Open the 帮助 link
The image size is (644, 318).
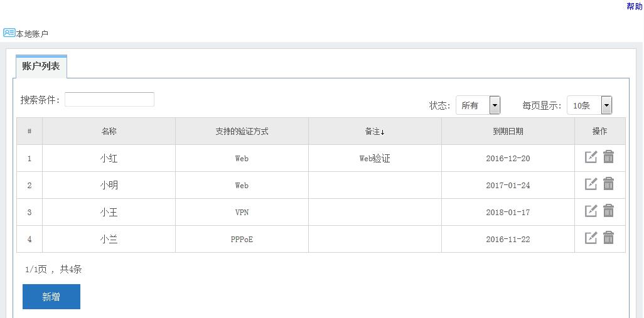634,6
